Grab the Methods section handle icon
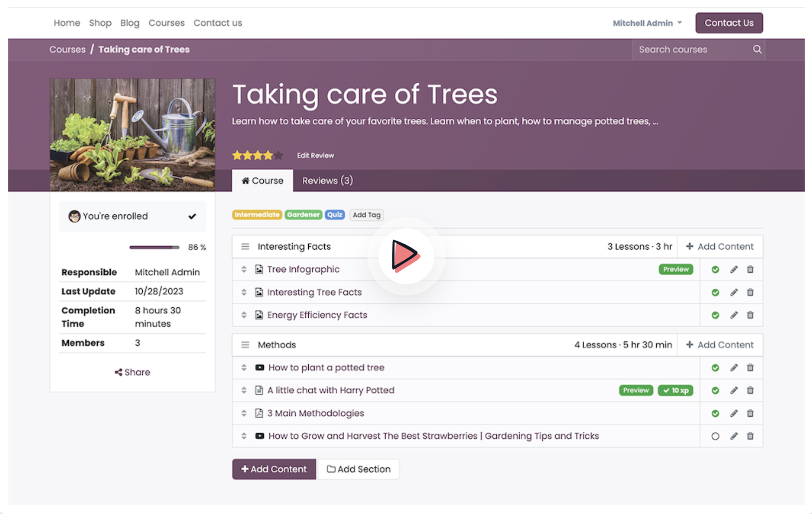The height and width of the screenshot is (514, 812). (x=245, y=345)
